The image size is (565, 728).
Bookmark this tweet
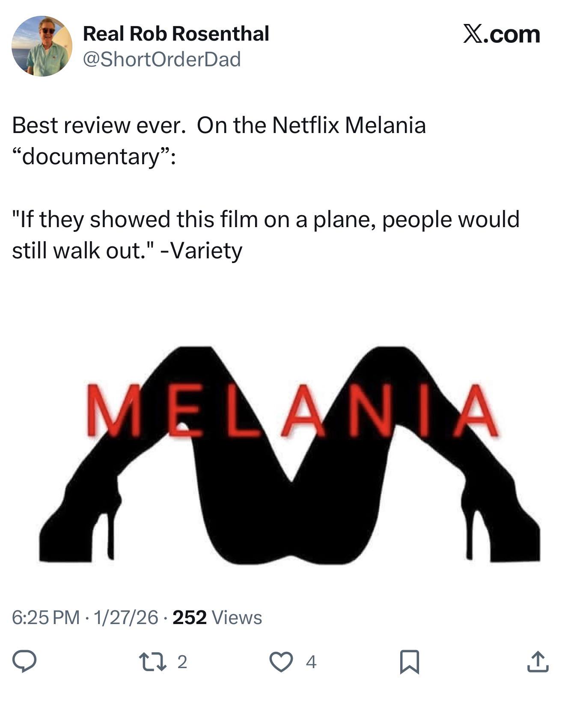click(x=409, y=661)
